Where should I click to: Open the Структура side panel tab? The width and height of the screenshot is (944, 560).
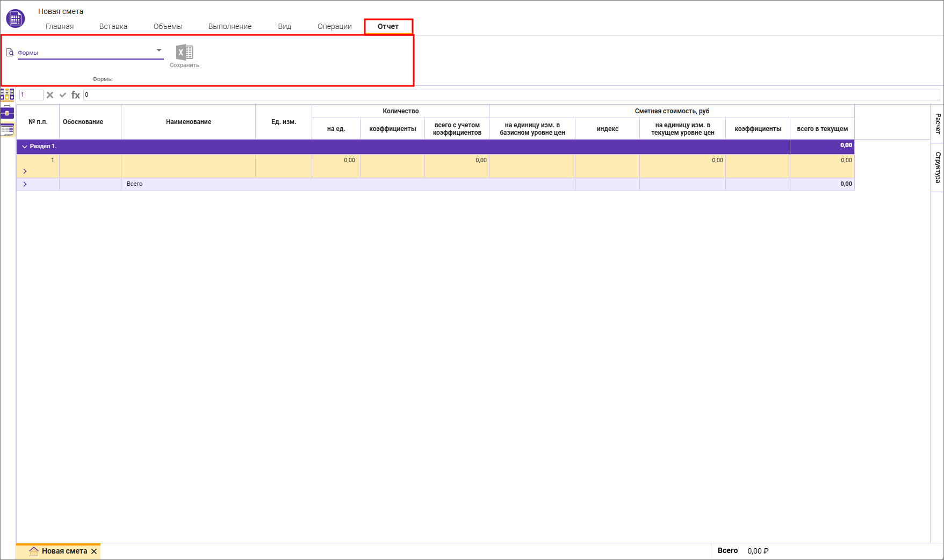click(938, 167)
